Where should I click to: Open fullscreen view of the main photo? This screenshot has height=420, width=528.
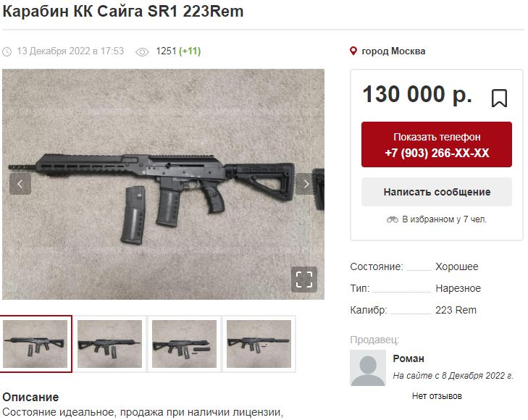tap(304, 280)
